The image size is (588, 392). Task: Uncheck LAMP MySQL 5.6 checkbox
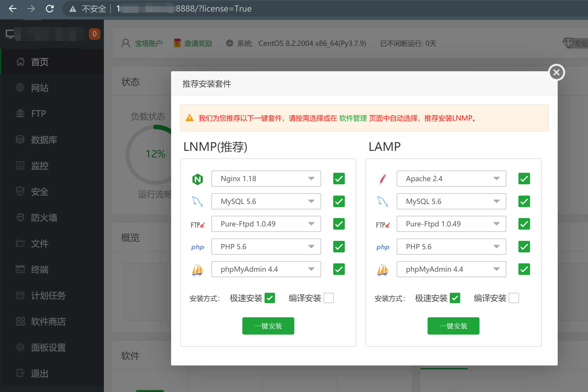[524, 201]
